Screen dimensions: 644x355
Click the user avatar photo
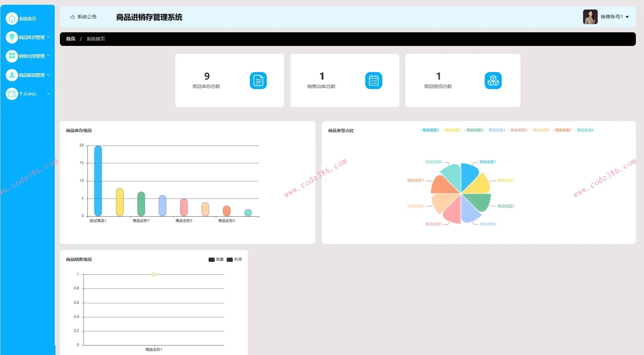(590, 17)
